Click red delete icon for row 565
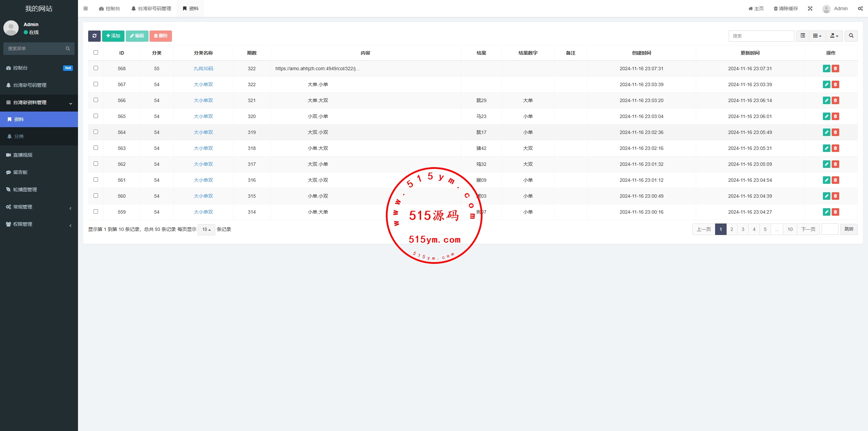This screenshot has height=431, width=868. [x=835, y=116]
